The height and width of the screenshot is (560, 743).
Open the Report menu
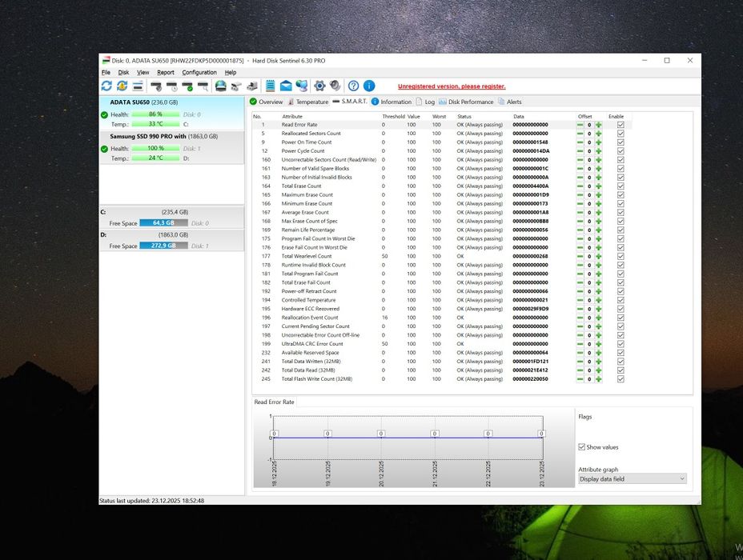coord(165,72)
